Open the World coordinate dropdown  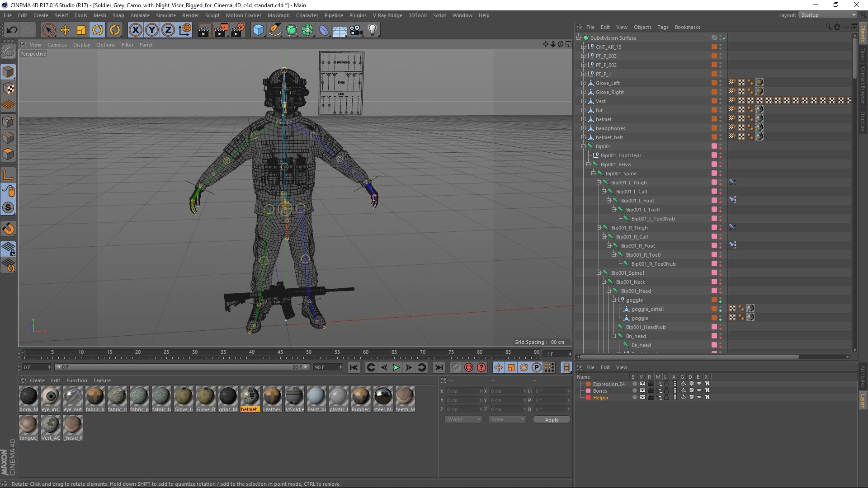(463, 419)
